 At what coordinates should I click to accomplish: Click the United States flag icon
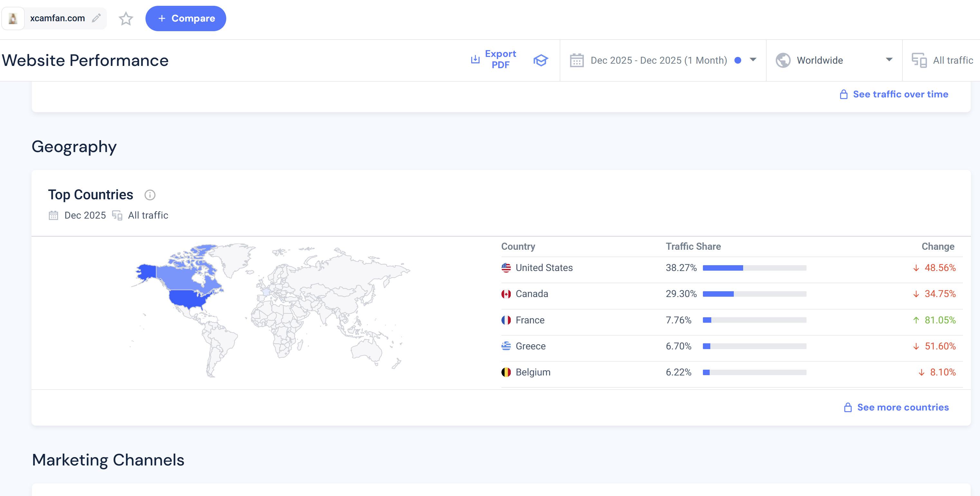click(x=506, y=268)
